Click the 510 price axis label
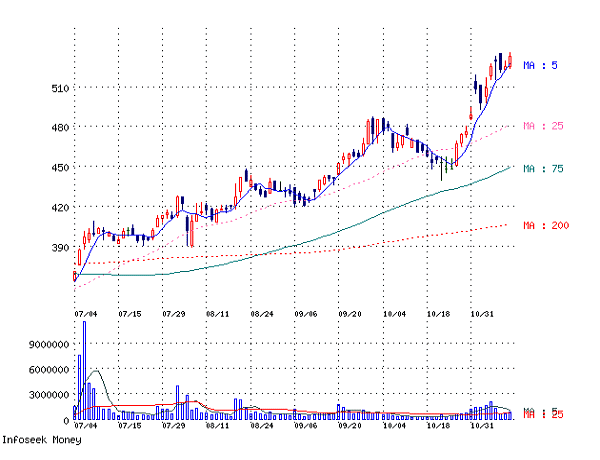Screen dimensions: 600x460 pos(60,88)
